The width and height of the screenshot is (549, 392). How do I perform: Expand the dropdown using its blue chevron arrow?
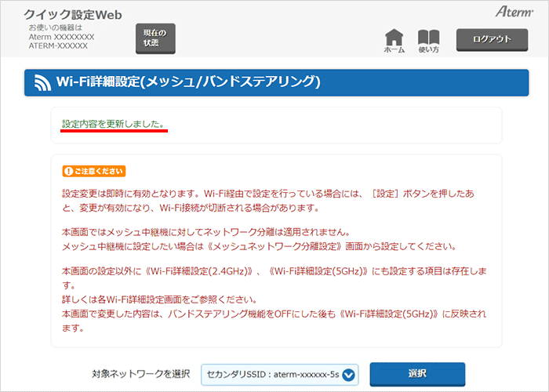[x=349, y=375]
